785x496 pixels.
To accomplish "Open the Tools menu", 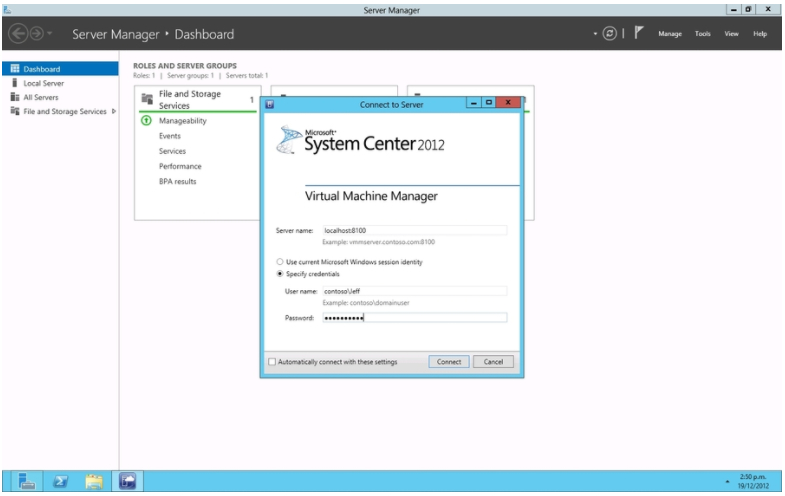I will pyautogui.click(x=702, y=34).
